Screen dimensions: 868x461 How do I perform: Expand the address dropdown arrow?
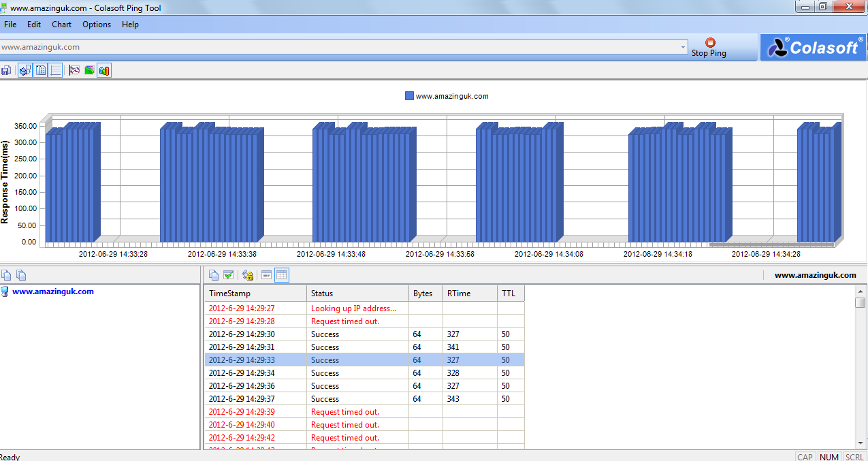click(x=683, y=48)
